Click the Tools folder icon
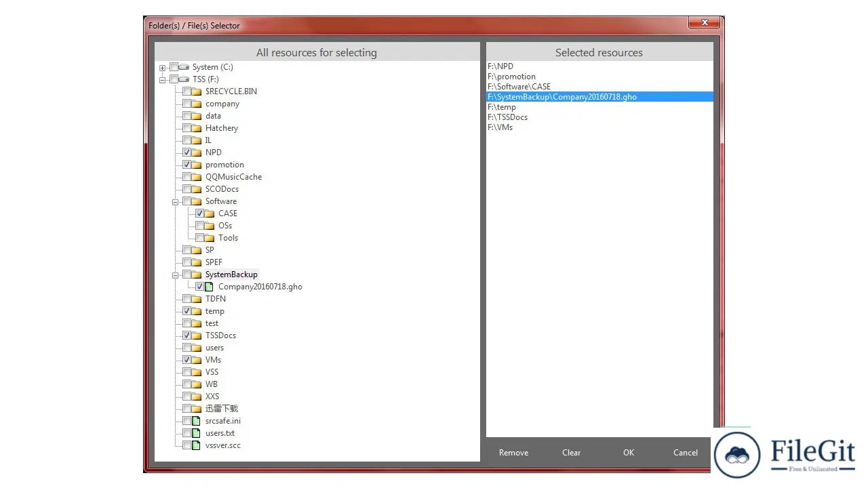The height and width of the screenshot is (488, 868). click(x=210, y=238)
